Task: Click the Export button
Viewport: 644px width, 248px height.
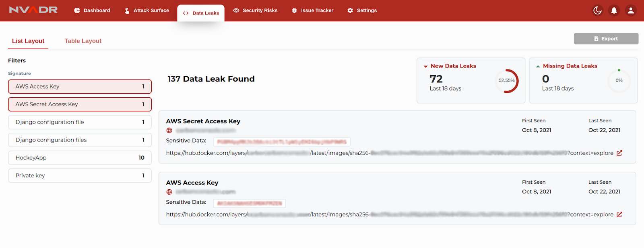Action: [606, 39]
